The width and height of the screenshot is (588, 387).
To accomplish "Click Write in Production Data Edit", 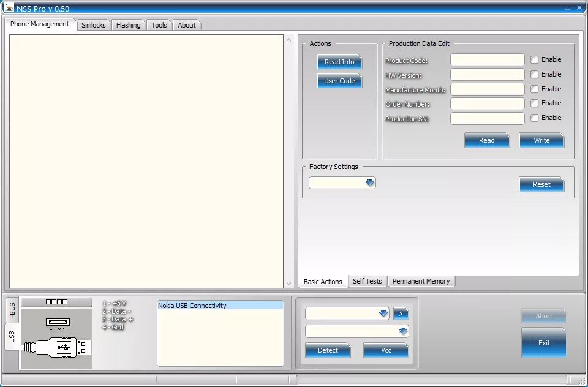I will [541, 140].
